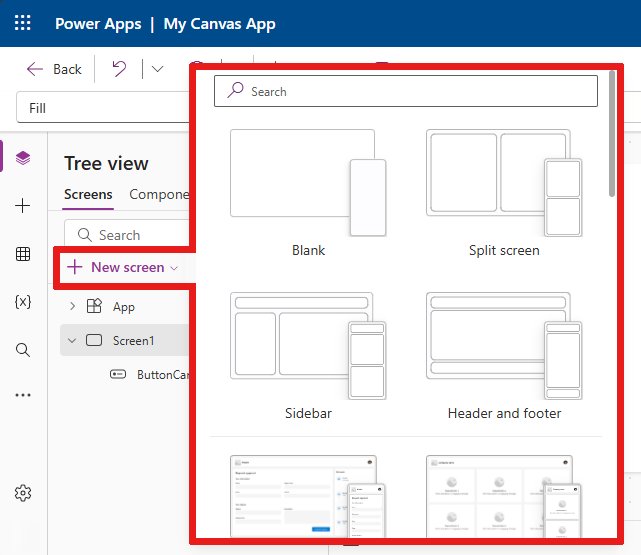Expand the App tree node
This screenshot has width=641, height=555.
pos(72,306)
